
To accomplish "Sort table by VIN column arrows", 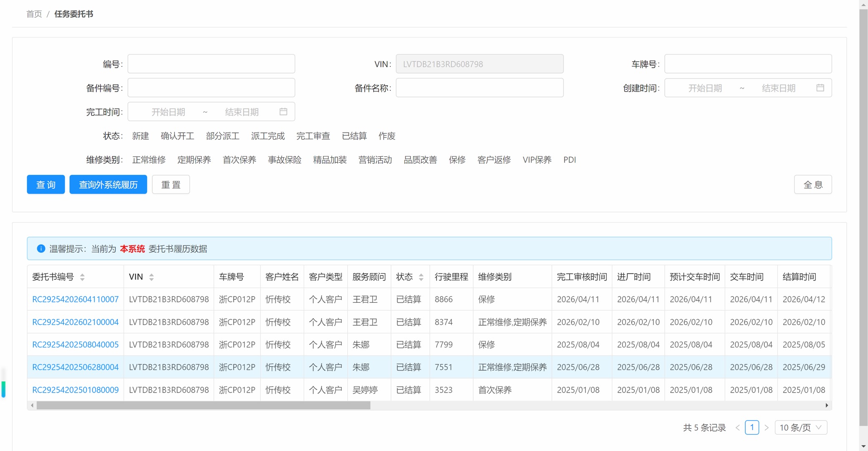I will pos(151,277).
